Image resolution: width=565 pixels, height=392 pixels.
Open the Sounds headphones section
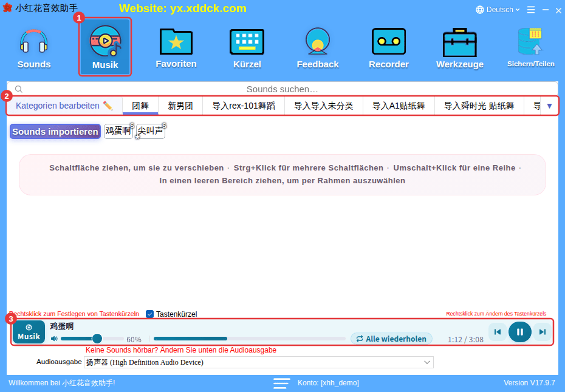point(34,49)
